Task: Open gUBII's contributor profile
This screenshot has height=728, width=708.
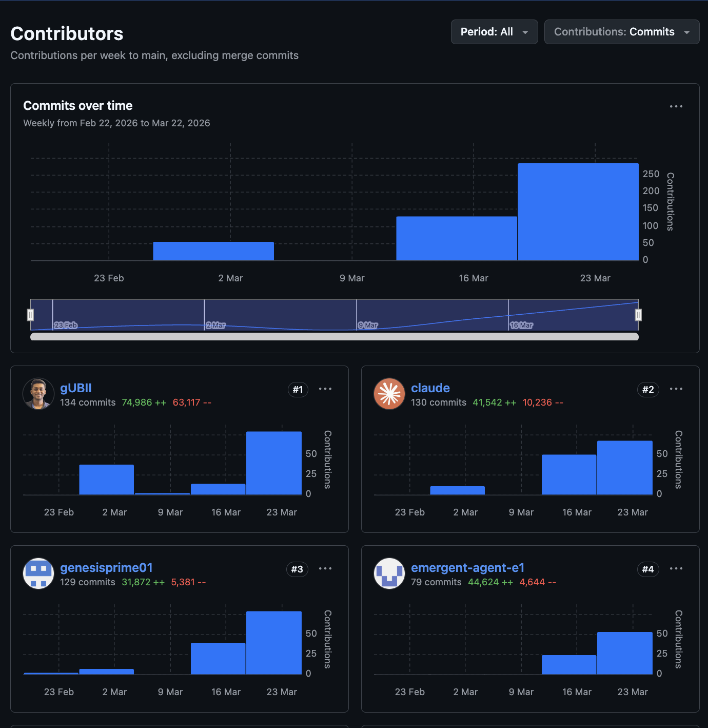Action: 75,388
